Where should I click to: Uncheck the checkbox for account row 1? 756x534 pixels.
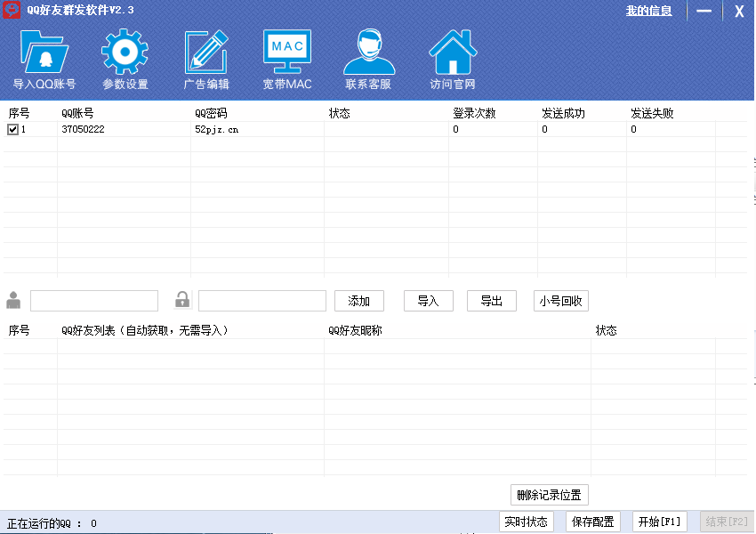[12, 129]
